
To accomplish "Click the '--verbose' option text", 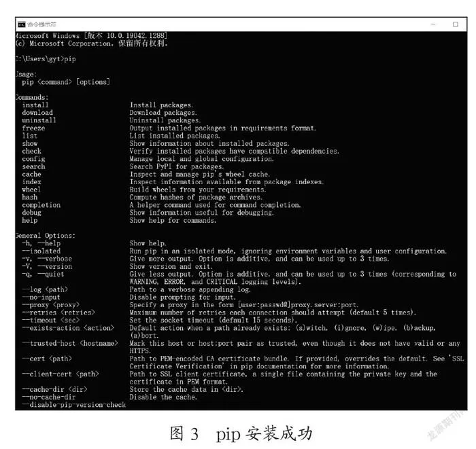I will [55, 259].
